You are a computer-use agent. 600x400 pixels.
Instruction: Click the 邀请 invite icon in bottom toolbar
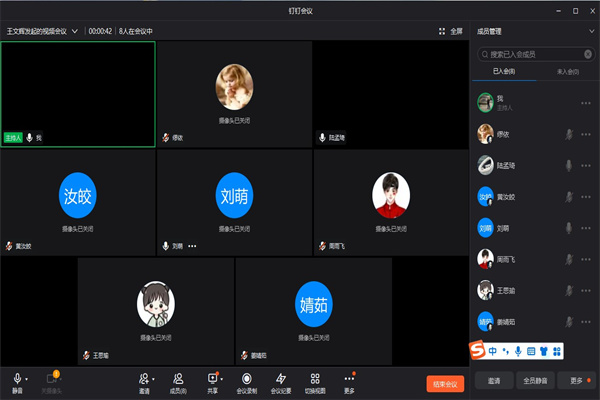[x=145, y=378]
